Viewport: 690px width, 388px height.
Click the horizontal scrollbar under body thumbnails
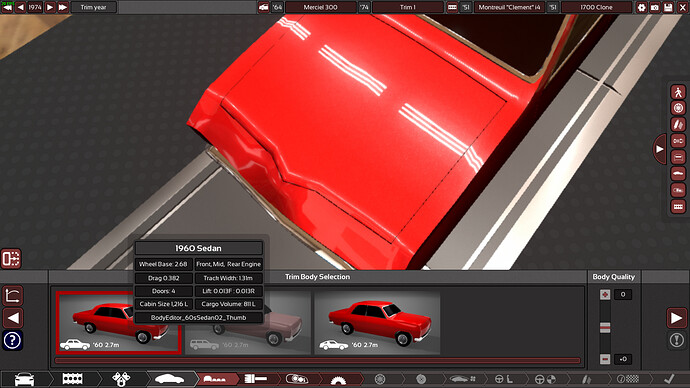[317, 360]
